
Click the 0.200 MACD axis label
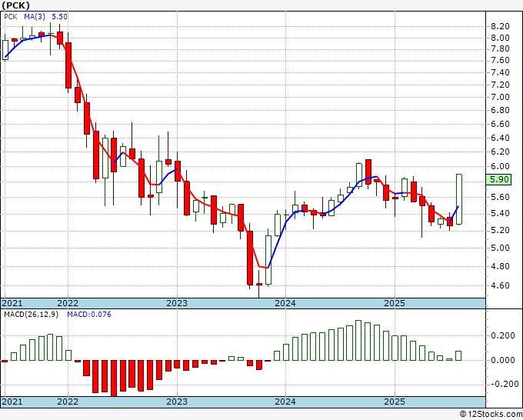503,335
